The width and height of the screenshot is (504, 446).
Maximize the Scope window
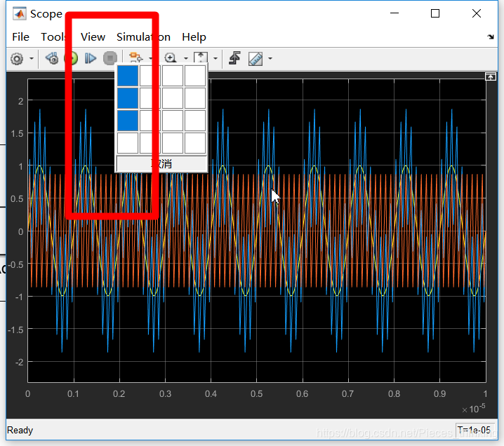tap(435, 13)
